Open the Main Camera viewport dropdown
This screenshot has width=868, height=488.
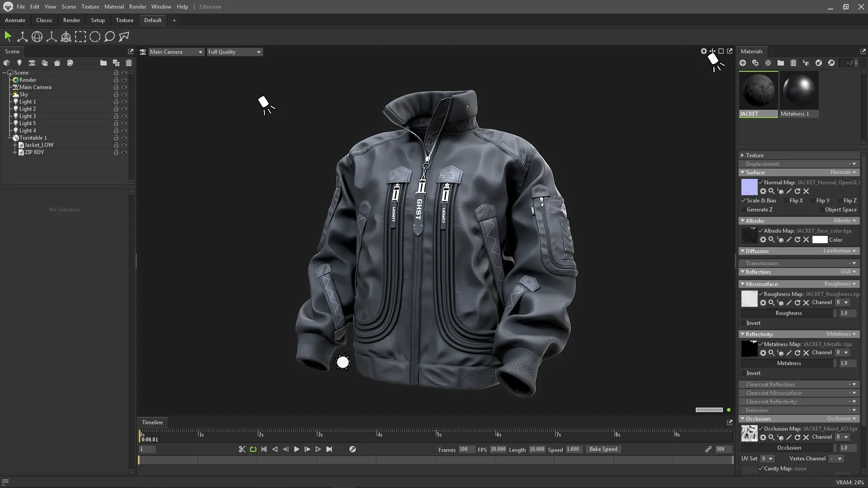(176, 52)
